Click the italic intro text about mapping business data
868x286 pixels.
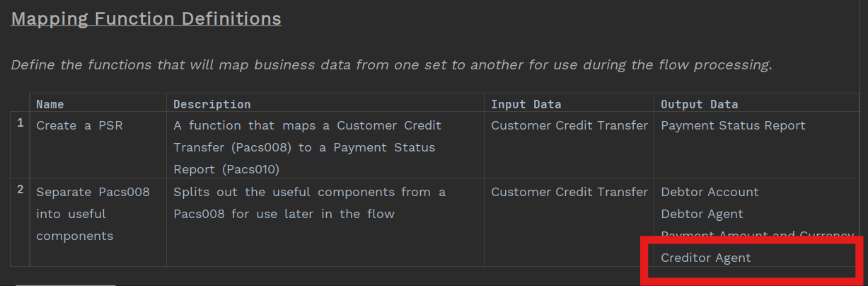pyautogui.click(x=390, y=65)
